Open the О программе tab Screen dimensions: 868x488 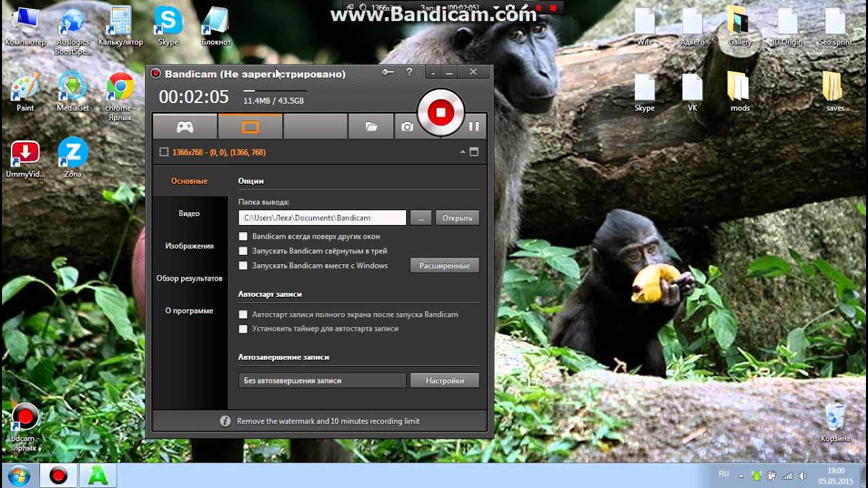189,311
